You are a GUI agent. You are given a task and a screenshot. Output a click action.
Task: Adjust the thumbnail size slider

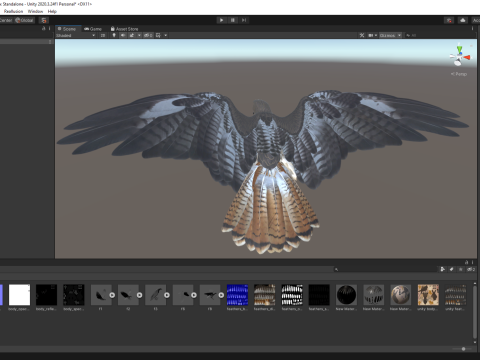pyautogui.click(x=463, y=349)
